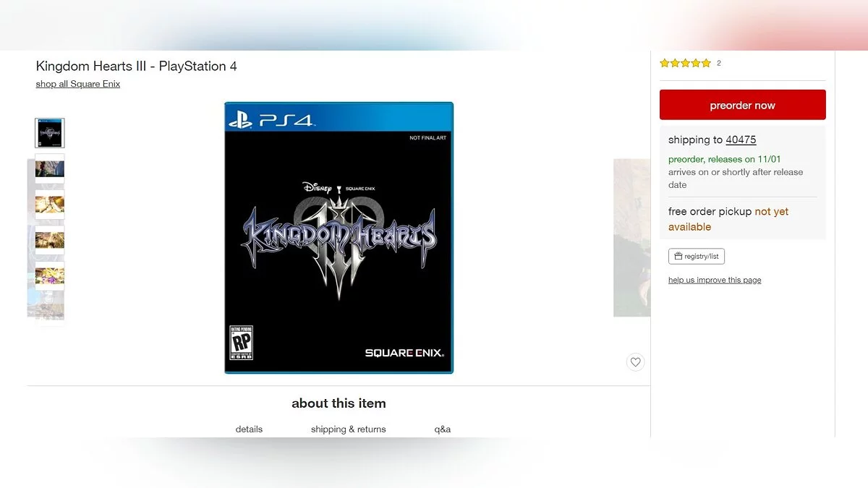Select the fifth screenshot thumbnail
The image size is (868, 488).
(50, 276)
